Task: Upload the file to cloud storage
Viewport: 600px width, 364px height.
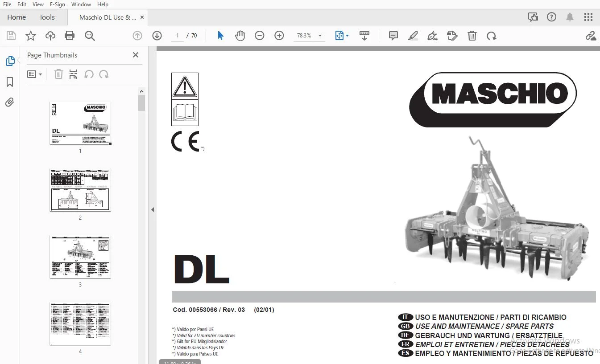Action: coord(50,36)
